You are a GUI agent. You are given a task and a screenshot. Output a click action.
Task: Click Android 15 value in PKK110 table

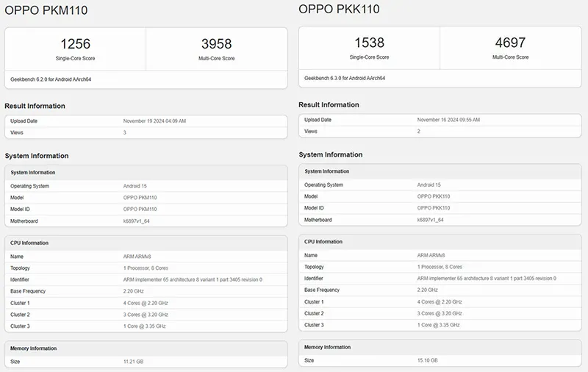(429, 185)
